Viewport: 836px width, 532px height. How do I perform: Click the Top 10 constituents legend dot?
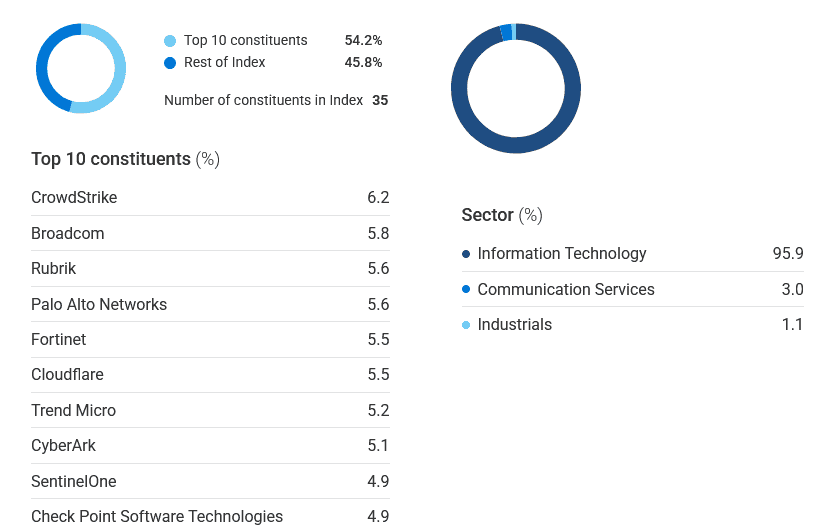pyautogui.click(x=170, y=41)
